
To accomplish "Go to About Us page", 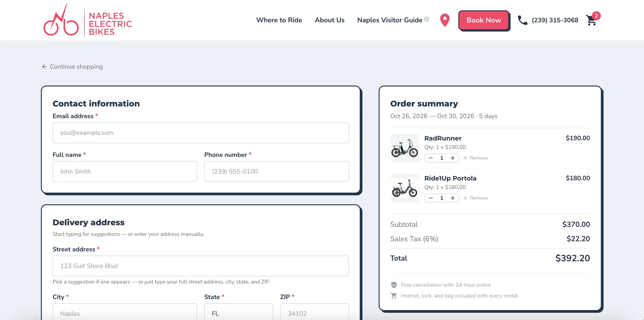I will [330, 20].
